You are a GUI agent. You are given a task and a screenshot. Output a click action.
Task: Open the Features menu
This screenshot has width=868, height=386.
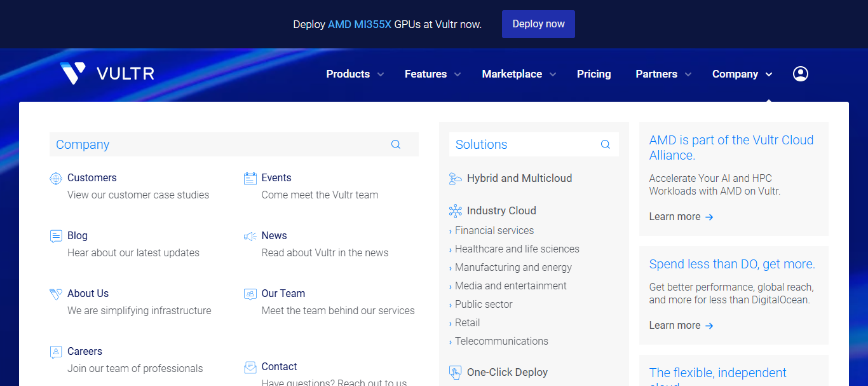tap(426, 74)
